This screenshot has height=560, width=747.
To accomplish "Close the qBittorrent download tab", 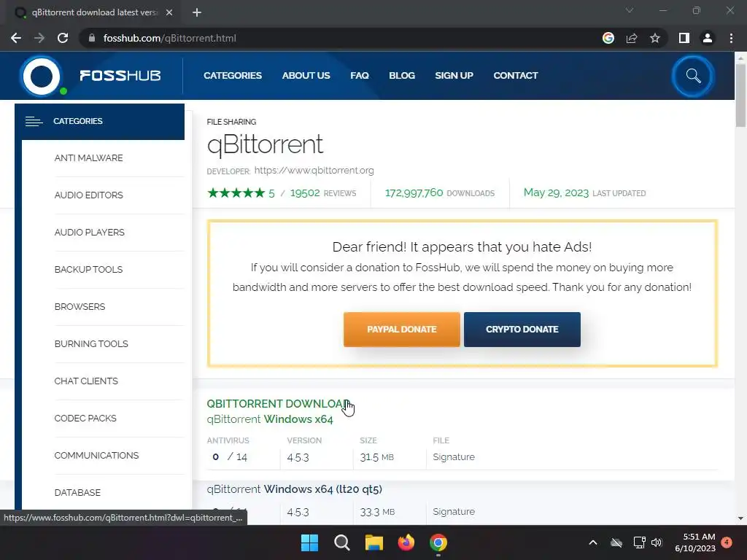I will pos(169,12).
